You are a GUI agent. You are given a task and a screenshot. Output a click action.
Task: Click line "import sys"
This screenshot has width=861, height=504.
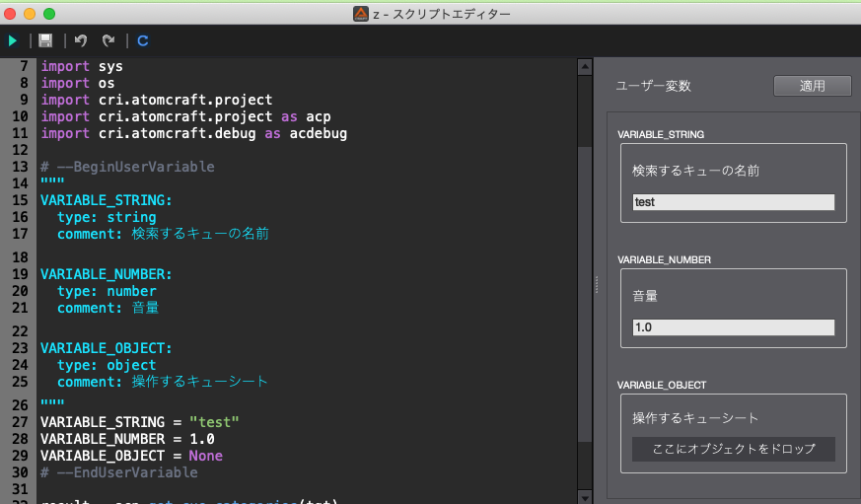click(82, 66)
